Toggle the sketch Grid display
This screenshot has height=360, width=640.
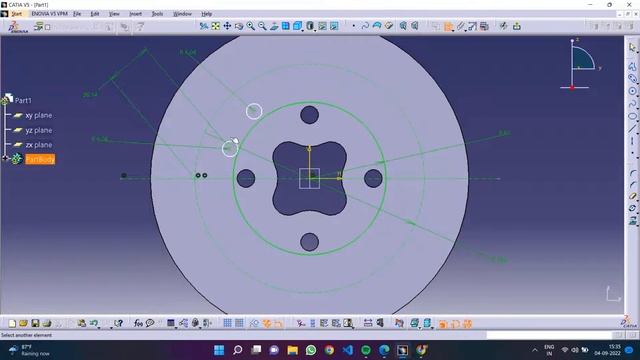[x=227, y=323]
